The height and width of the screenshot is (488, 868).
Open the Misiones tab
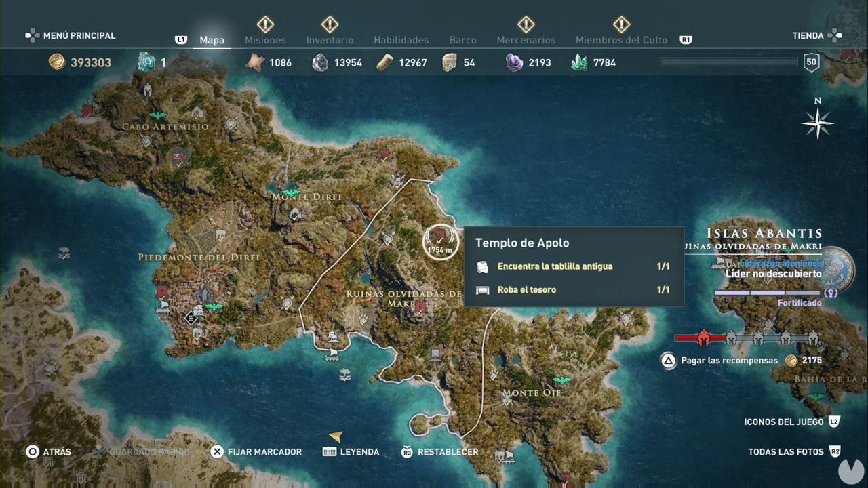tap(265, 40)
